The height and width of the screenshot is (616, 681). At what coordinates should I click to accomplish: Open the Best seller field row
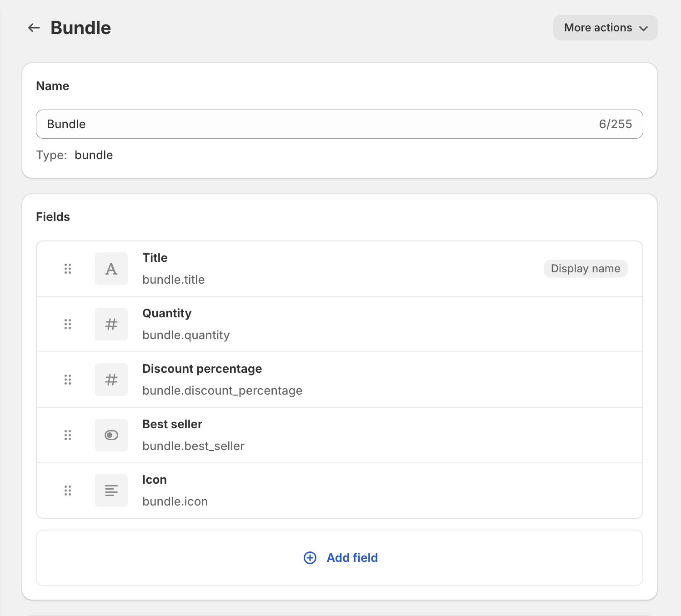tap(318, 435)
